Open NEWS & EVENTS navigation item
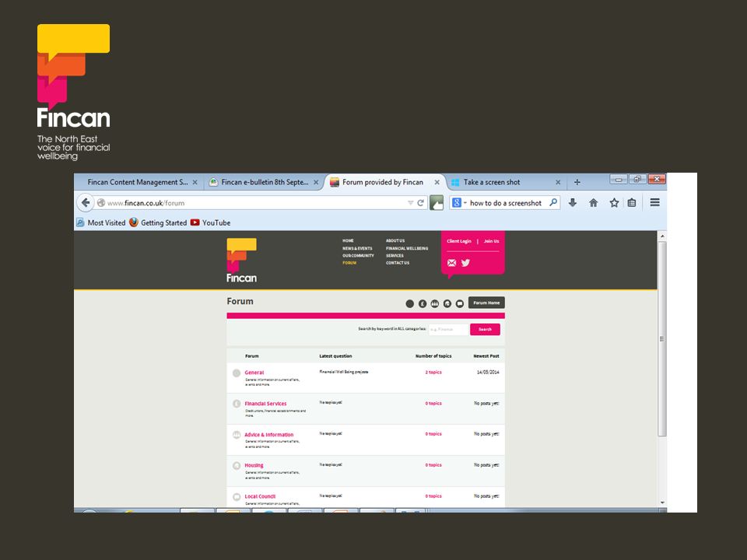The height and width of the screenshot is (560, 747). point(357,249)
